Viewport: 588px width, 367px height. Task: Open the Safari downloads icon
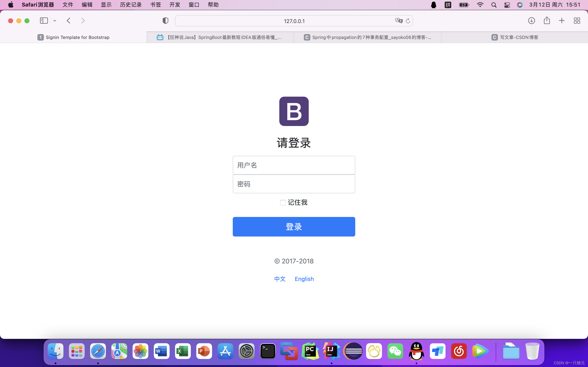tap(531, 21)
